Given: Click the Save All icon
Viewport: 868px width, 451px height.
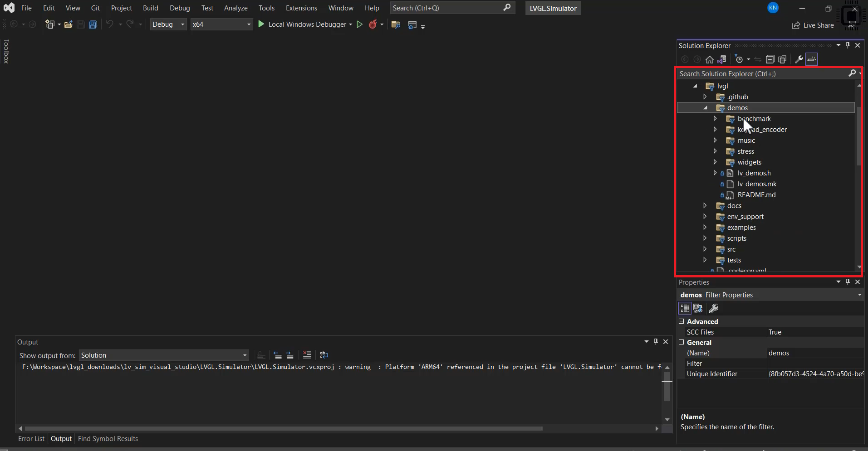Looking at the screenshot, I should pyautogui.click(x=93, y=24).
